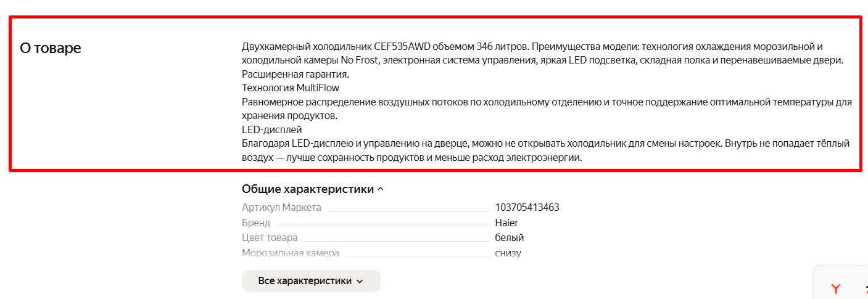Click the collapse chevron beside Общие характеристики
The height and width of the screenshot is (299, 868).
(380, 189)
